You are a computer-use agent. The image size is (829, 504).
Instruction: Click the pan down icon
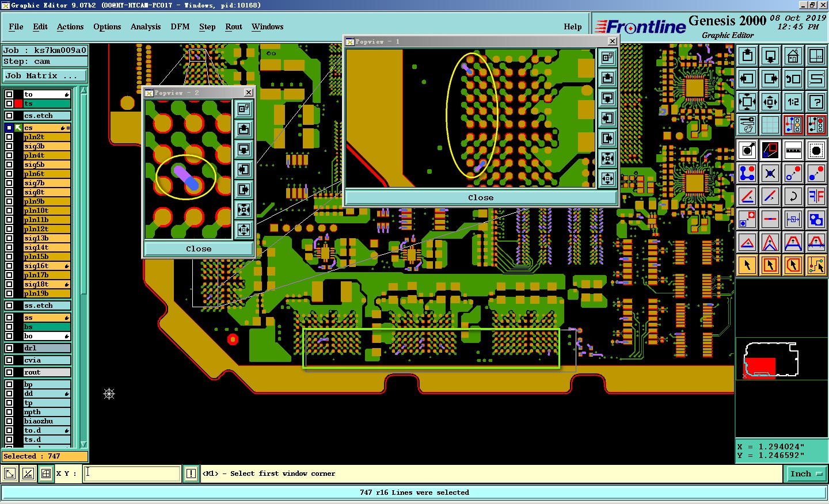[770, 56]
